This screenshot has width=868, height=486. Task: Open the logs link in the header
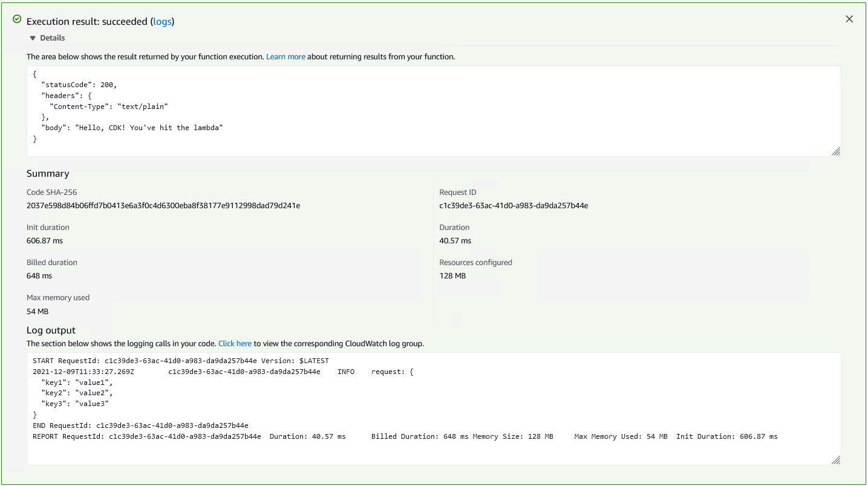162,21
